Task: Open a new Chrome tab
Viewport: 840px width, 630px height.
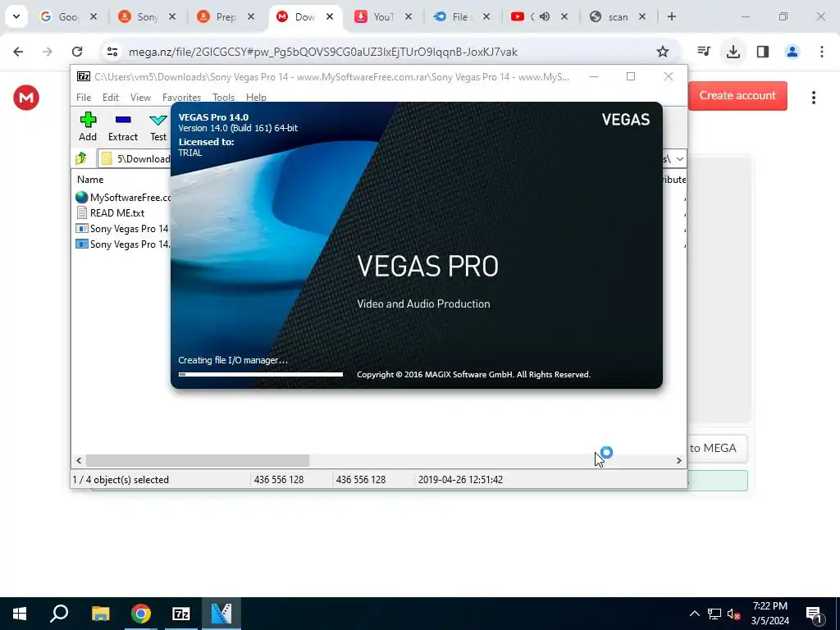Action: (672, 16)
